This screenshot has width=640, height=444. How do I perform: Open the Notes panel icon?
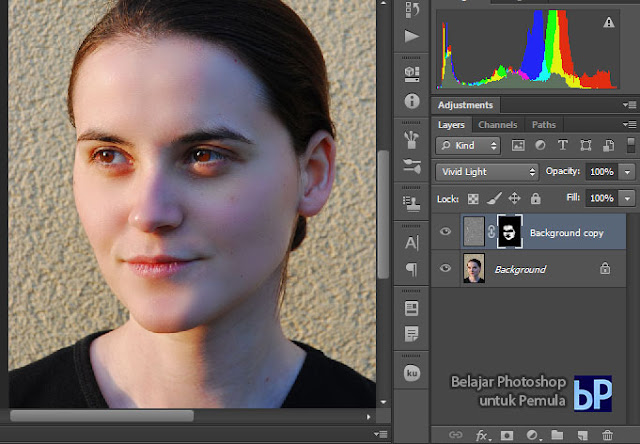[x=412, y=334]
